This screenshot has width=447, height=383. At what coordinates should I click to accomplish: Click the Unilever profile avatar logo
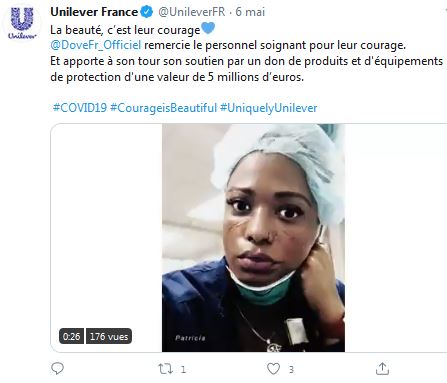pyautogui.click(x=22, y=23)
